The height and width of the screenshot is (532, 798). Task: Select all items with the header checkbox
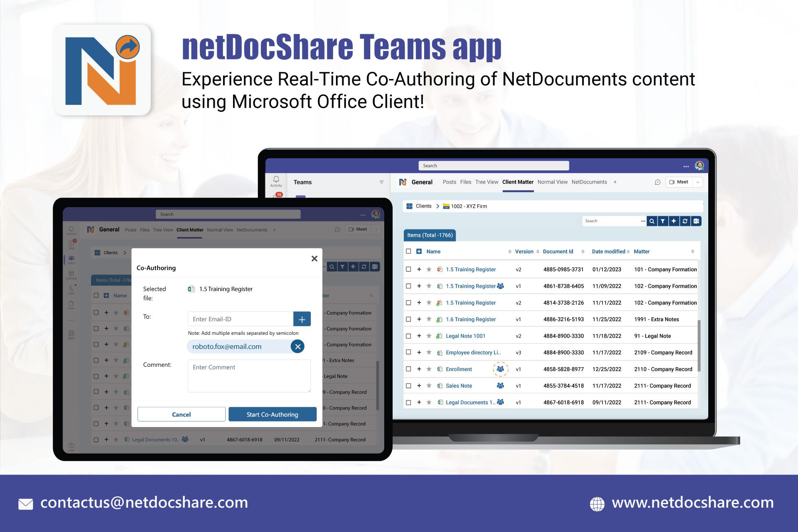[x=409, y=251]
